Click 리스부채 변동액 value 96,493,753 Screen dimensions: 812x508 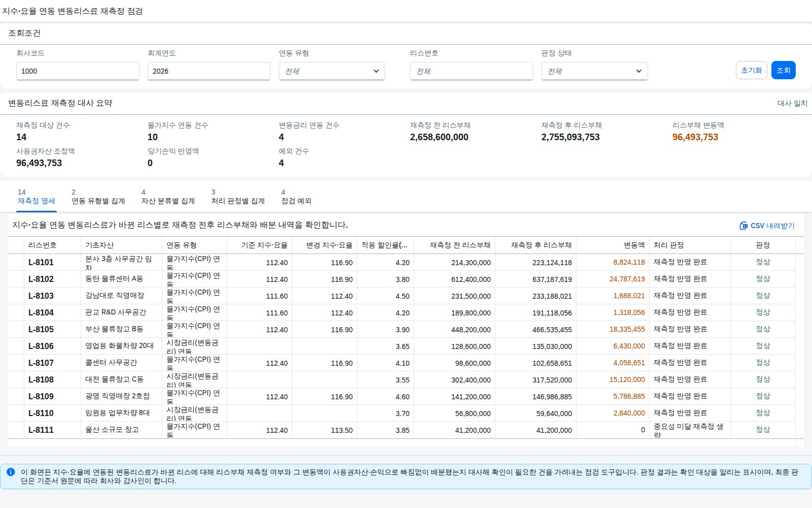pyautogui.click(x=695, y=137)
